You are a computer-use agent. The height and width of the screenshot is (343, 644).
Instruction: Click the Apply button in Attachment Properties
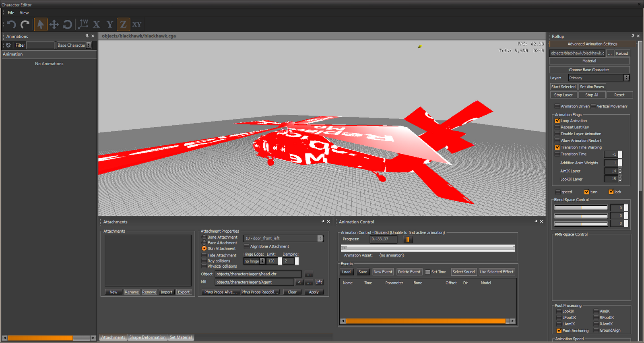click(314, 292)
